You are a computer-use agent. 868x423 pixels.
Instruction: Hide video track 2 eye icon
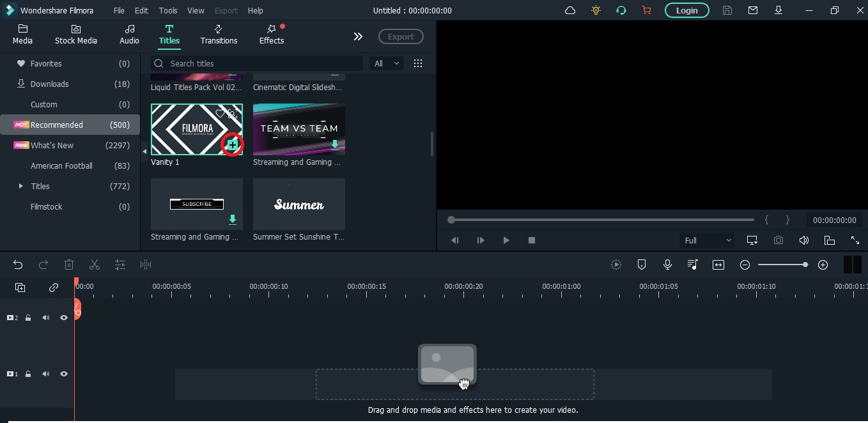coord(64,318)
